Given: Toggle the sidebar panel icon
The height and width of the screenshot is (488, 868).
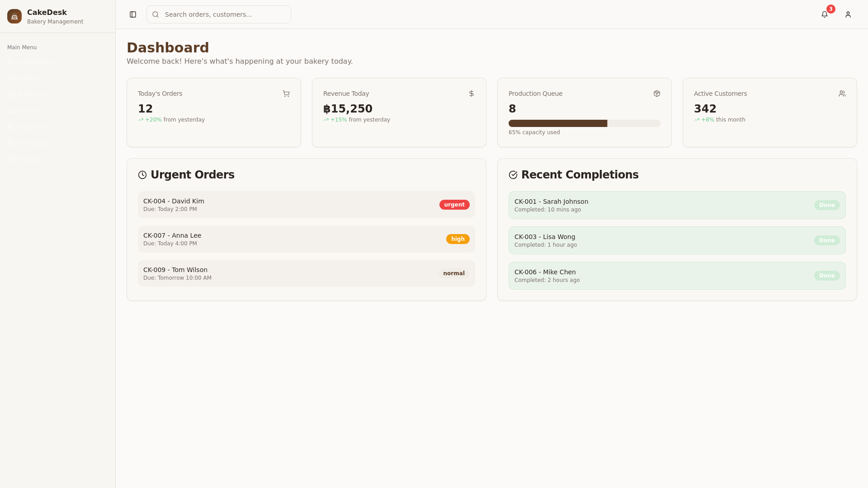Looking at the screenshot, I should click(x=133, y=14).
